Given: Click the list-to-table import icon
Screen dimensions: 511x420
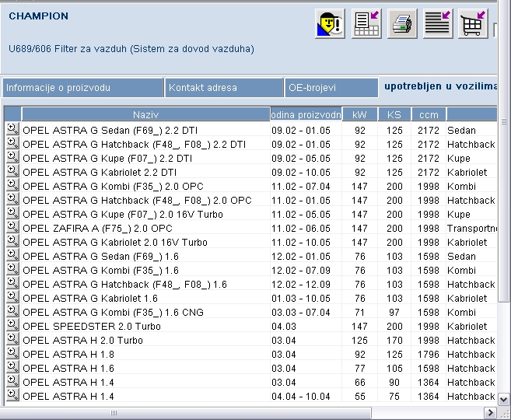Looking at the screenshot, I should [366, 24].
